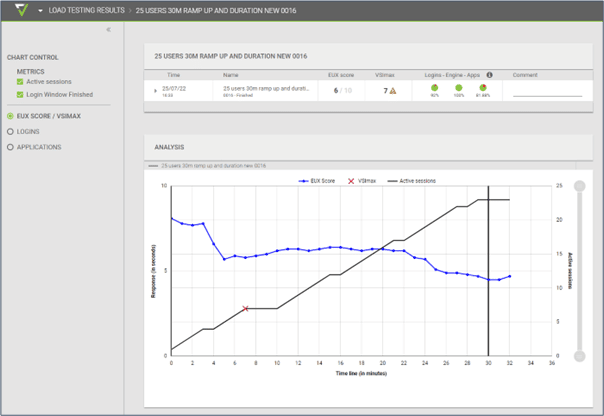Toggle the Login Window Finished checkbox
The height and width of the screenshot is (416, 604).
pyautogui.click(x=20, y=94)
